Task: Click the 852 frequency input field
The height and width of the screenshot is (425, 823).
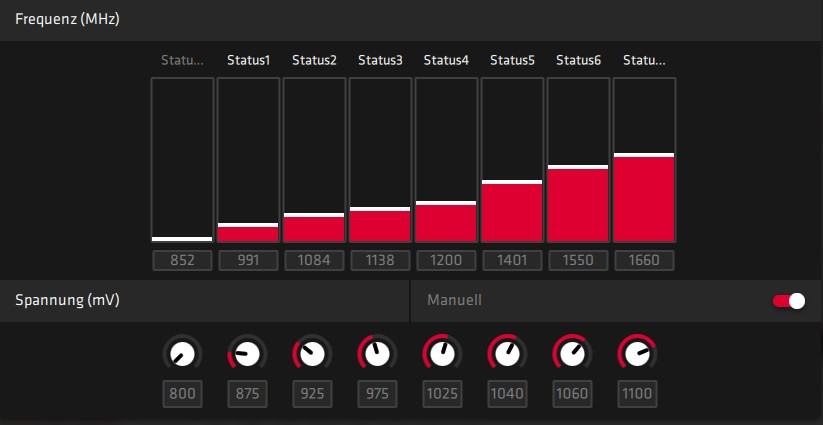Action: coord(182,260)
